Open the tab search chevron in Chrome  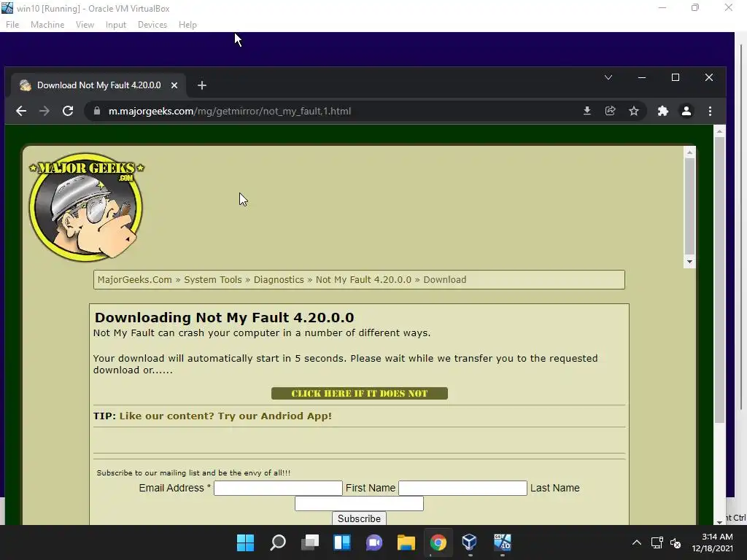[x=608, y=77]
